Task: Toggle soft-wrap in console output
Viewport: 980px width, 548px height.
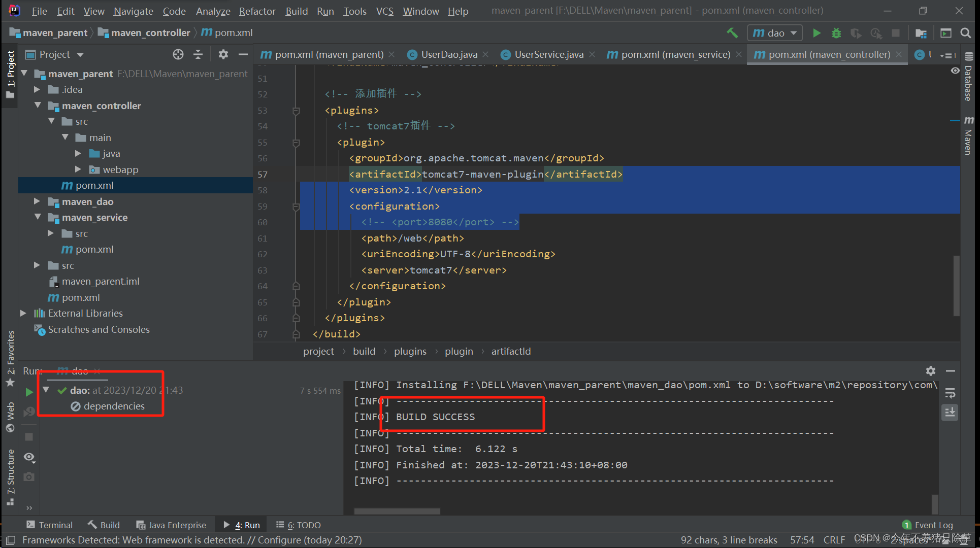Action: pyautogui.click(x=950, y=393)
